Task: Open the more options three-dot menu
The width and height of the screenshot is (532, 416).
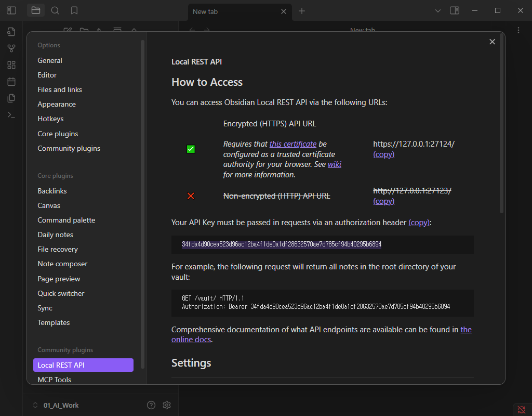Action: tap(518, 30)
